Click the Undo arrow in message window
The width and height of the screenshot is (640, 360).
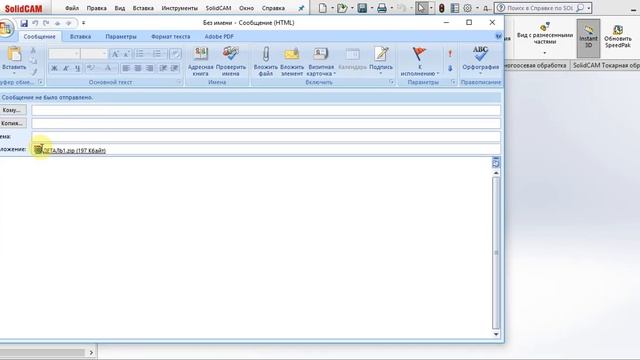pyautogui.click(x=36, y=23)
